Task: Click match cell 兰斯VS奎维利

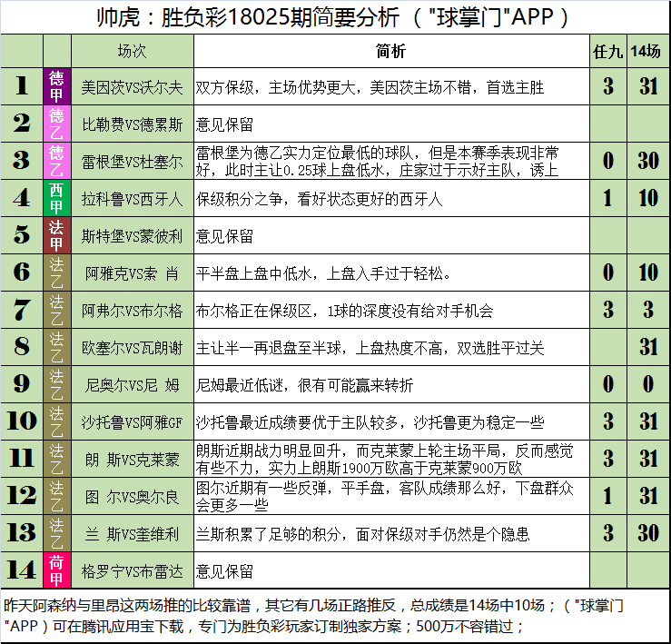Action: [x=133, y=534]
